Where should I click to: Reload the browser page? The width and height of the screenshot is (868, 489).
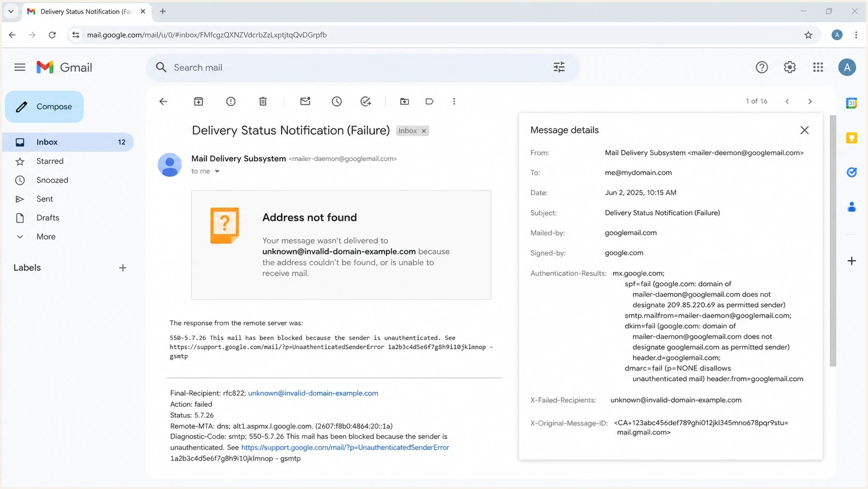[52, 35]
